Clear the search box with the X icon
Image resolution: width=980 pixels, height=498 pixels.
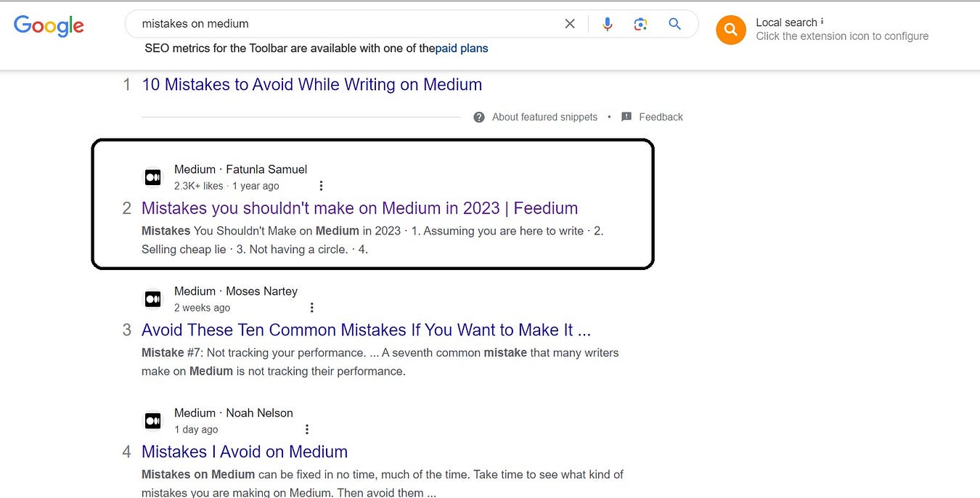tap(570, 24)
